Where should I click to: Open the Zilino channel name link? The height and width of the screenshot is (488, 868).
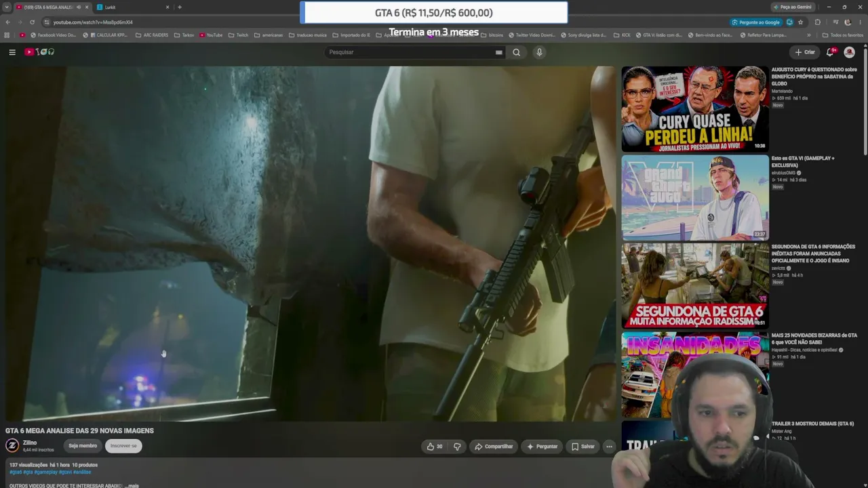30,443
